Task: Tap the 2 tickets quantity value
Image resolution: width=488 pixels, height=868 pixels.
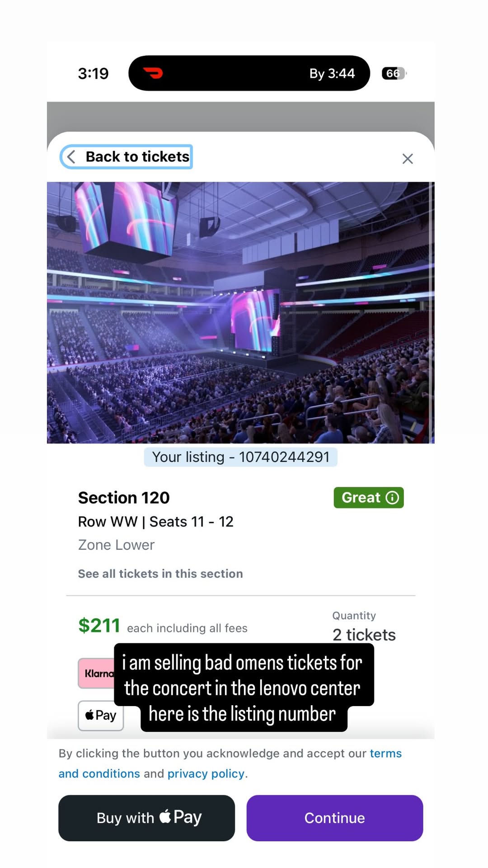Action: coord(364,635)
